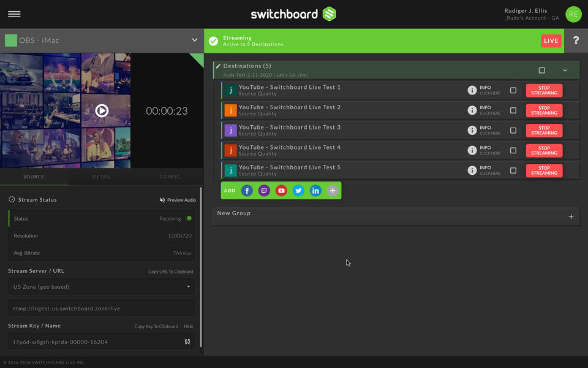588x368 pixels.
Task: Play the source preview video
Action: [x=102, y=111]
